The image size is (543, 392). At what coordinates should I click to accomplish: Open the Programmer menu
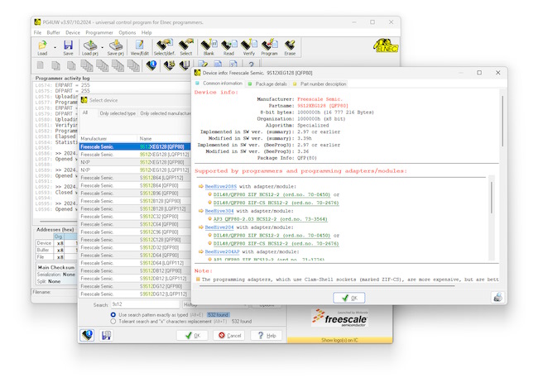[99, 32]
